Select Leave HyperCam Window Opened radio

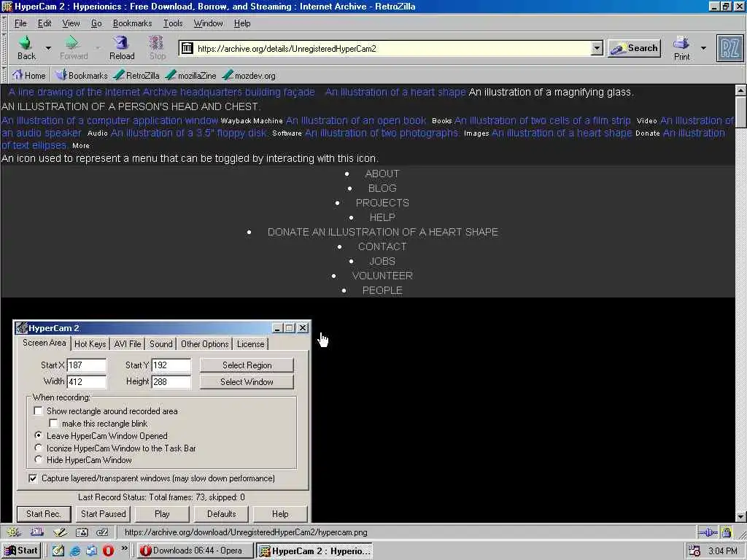[x=39, y=435]
